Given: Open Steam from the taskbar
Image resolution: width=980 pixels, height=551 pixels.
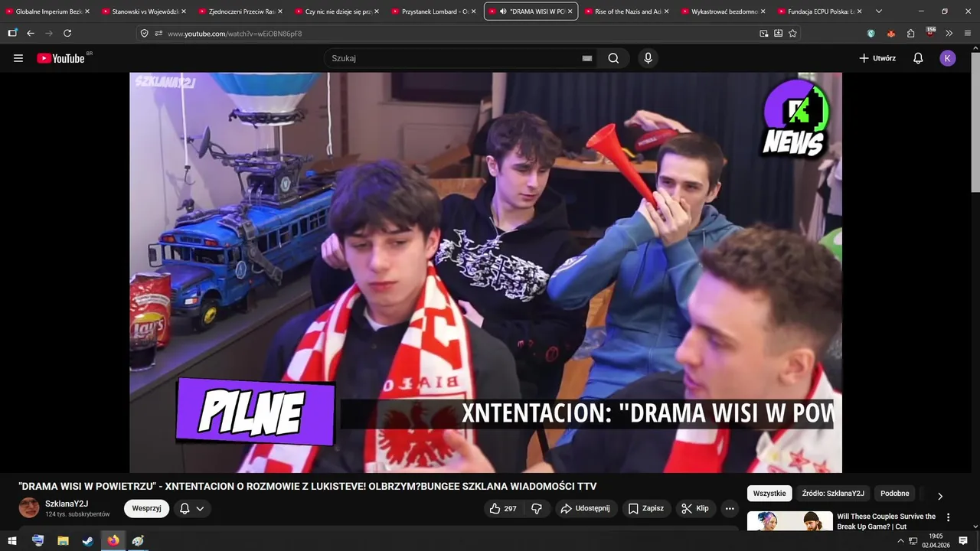Looking at the screenshot, I should pos(88,540).
